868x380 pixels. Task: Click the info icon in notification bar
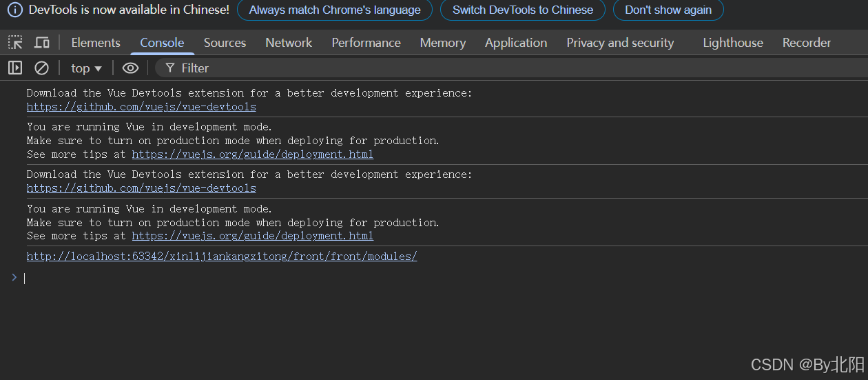pos(15,10)
